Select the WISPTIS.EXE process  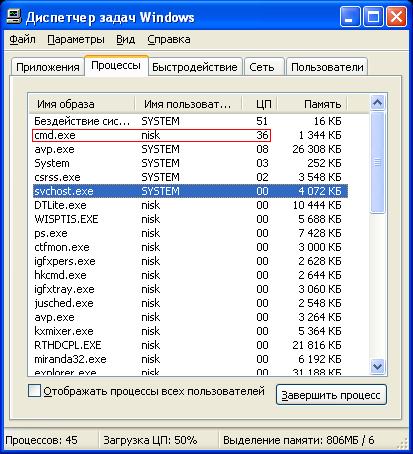[190, 219]
